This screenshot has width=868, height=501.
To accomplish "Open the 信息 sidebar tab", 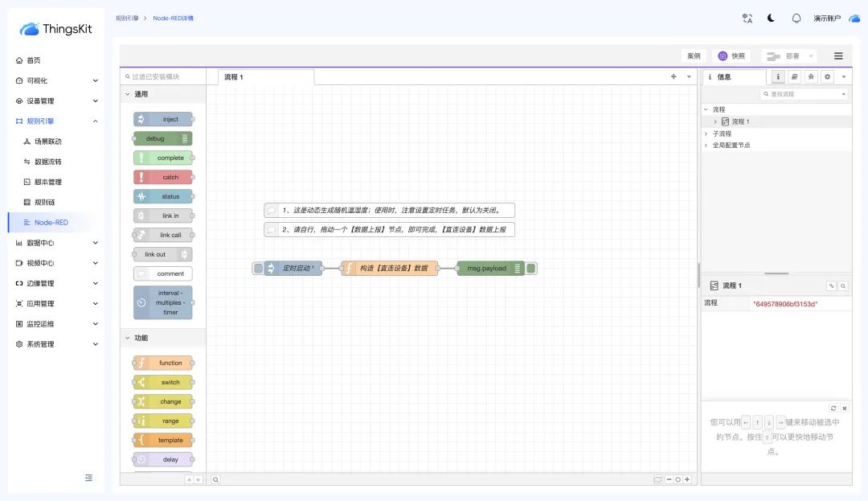I will click(735, 77).
